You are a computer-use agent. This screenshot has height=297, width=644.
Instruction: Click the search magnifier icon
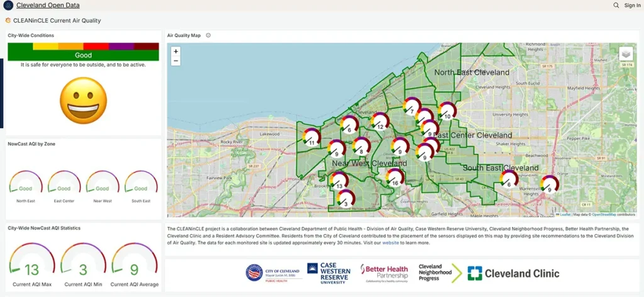616,5
